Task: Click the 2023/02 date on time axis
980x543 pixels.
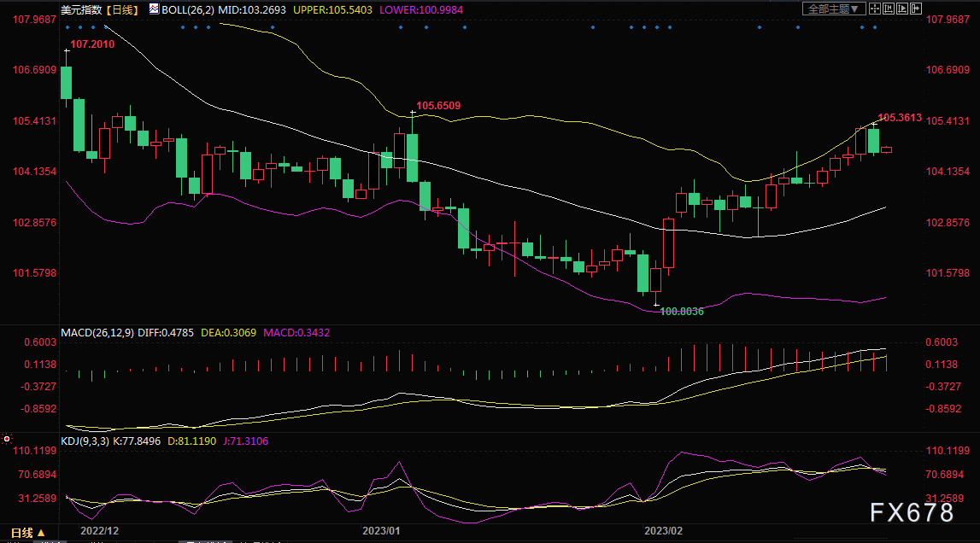Action: tap(665, 531)
